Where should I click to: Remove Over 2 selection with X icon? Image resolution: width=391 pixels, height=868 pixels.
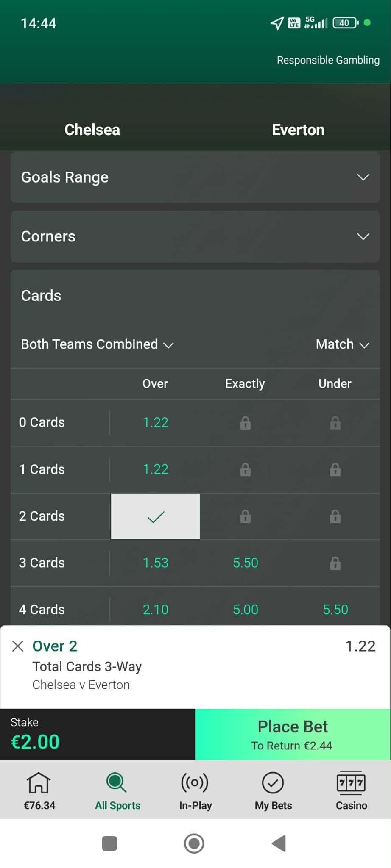click(18, 646)
